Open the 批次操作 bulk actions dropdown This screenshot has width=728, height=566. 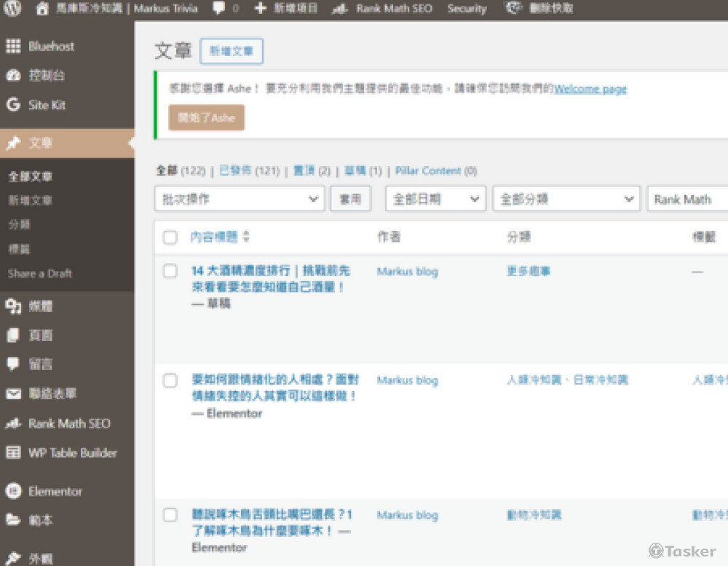click(x=239, y=198)
